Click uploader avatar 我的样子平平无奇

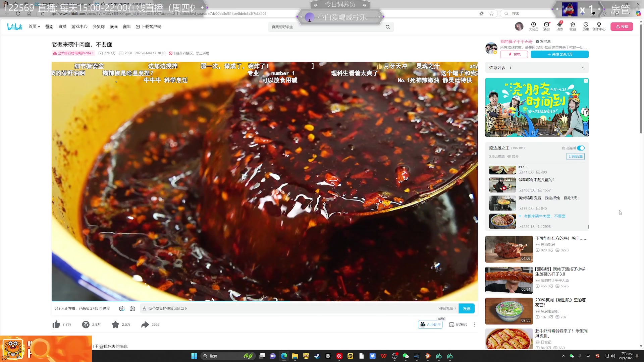[491, 48]
